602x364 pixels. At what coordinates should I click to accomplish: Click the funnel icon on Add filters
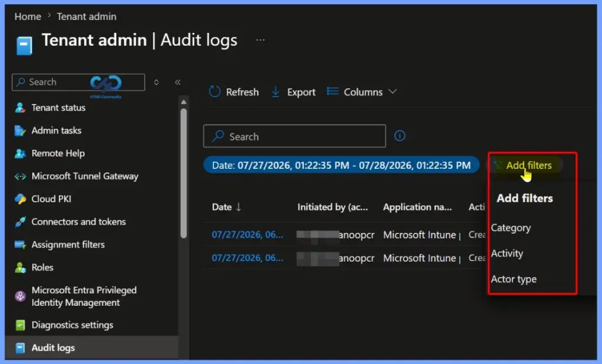(497, 165)
